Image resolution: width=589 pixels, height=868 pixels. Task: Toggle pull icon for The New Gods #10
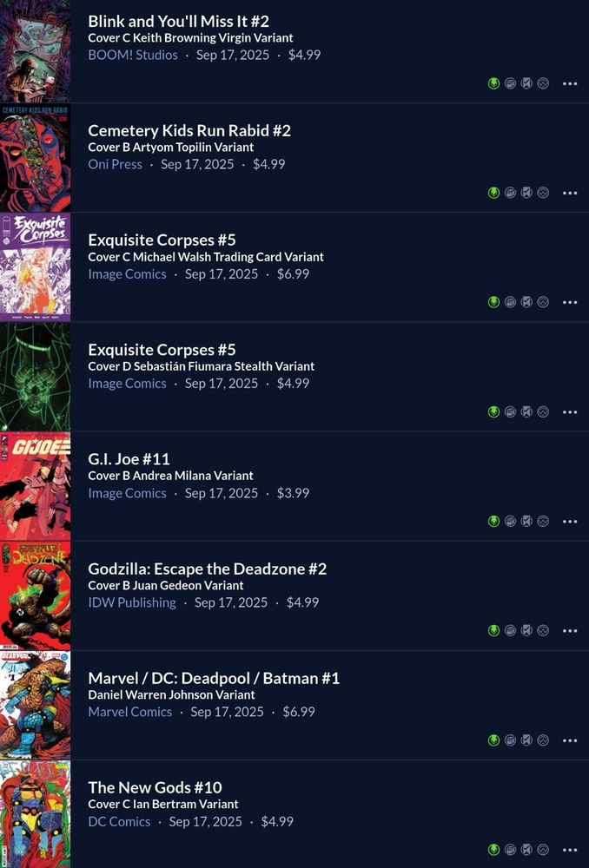pos(493,849)
